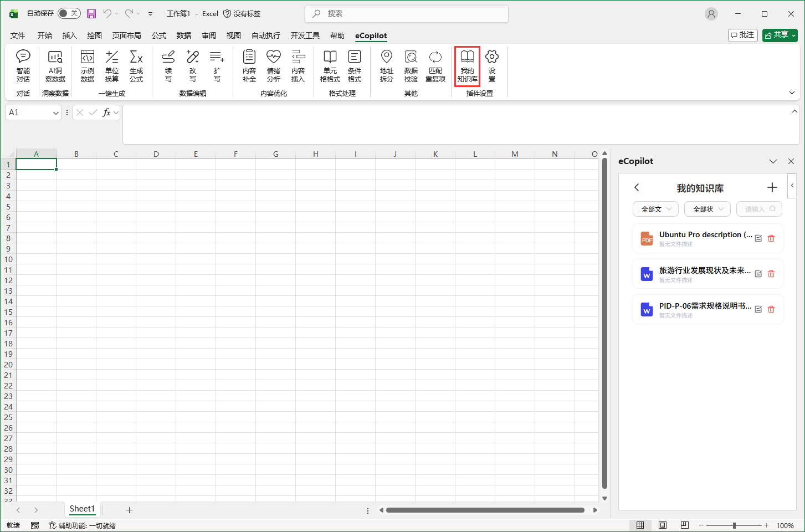Open the 智能对话 chat tool

point(23,65)
